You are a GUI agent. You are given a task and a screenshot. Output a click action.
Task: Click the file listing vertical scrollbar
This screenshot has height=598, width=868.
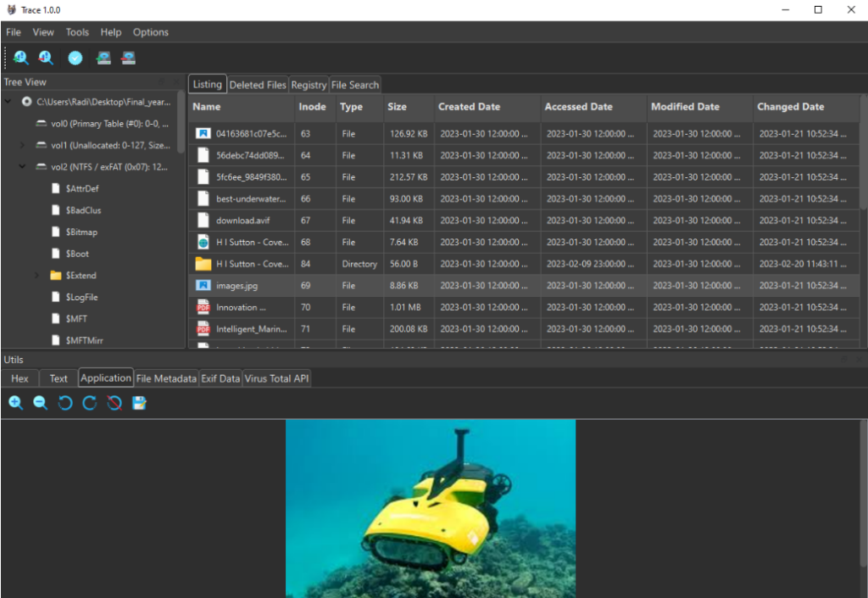(863, 153)
